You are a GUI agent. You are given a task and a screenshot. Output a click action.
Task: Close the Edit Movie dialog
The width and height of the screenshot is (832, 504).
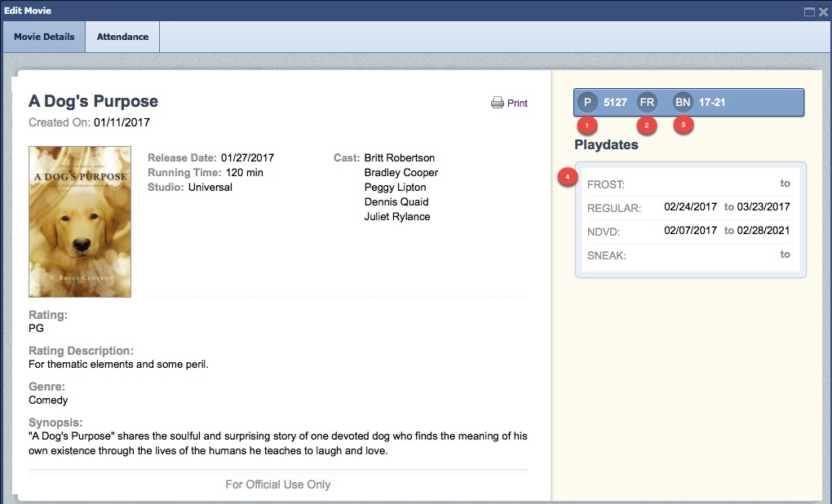tap(823, 11)
